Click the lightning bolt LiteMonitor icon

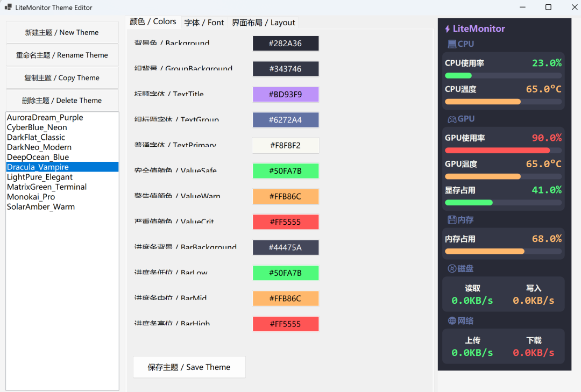[x=448, y=29]
